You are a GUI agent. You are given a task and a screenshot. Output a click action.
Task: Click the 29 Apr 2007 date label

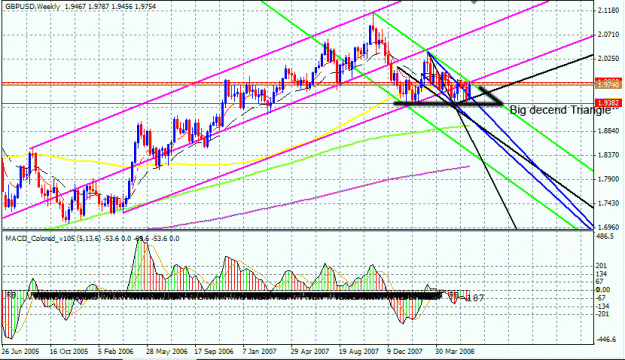coord(310,352)
